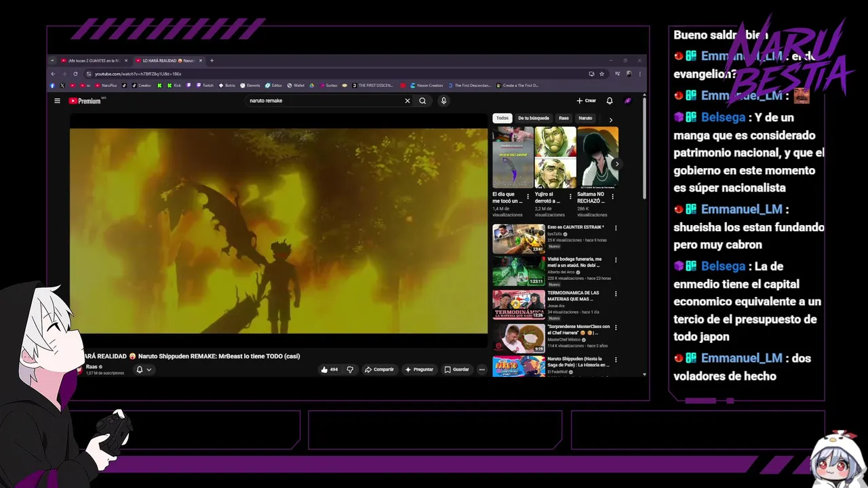868x488 pixels.
Task: Click the Crear button
Action: click(x=587, y=101)
